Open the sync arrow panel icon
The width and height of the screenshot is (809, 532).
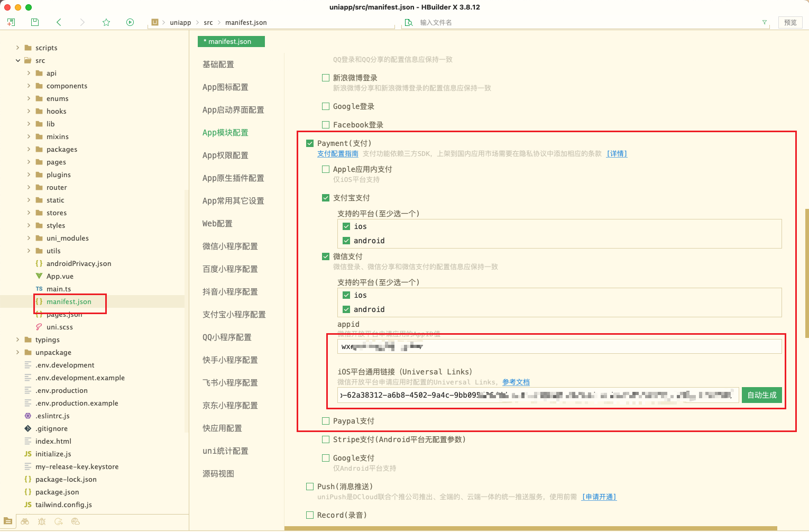[59, 521]
